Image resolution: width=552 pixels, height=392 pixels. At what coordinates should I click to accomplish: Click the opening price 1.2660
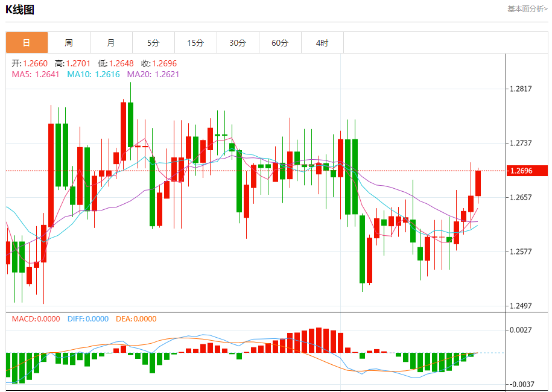(x=35, y=64)
